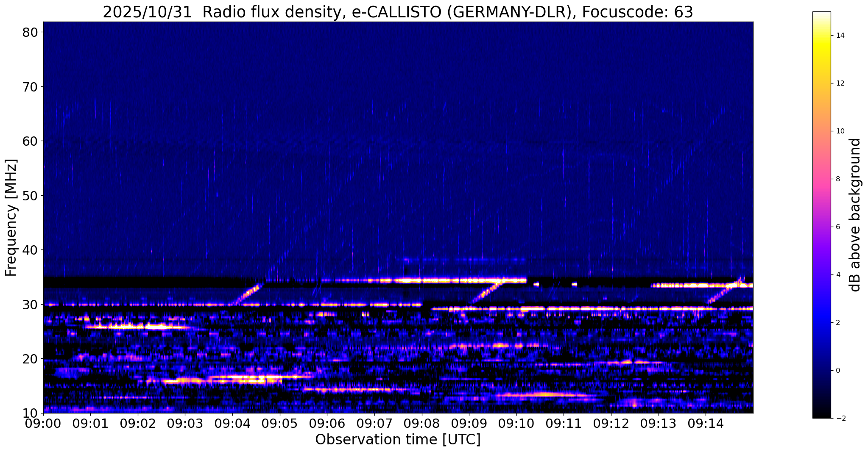Select the 09:05 time tick label

(280, 423)
